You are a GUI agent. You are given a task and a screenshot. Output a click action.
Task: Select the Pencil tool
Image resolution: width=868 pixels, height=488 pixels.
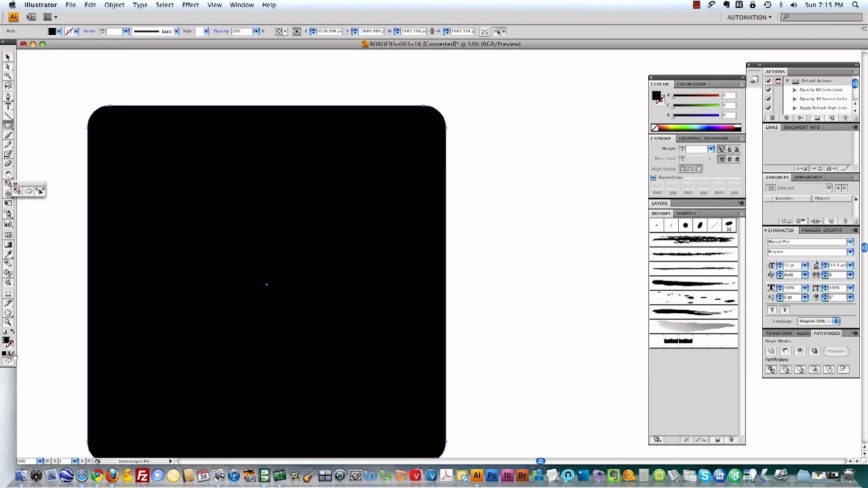click(x=8, y=144)
